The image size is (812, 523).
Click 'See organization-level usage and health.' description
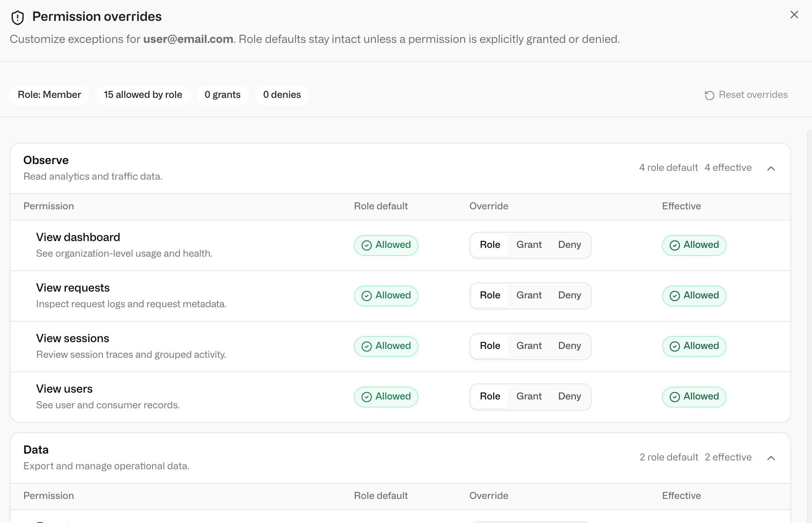tap(124, 253)
